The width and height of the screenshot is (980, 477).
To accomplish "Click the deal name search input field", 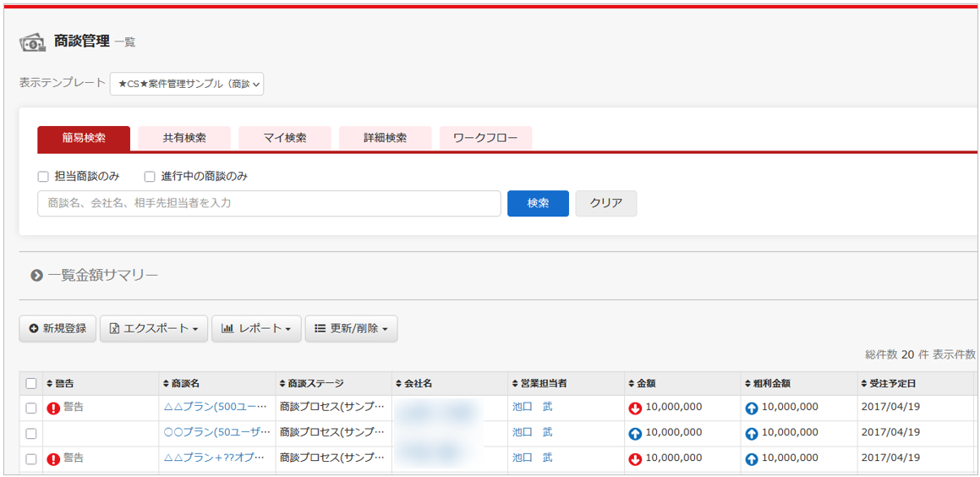I will click(x=269, y=203).
